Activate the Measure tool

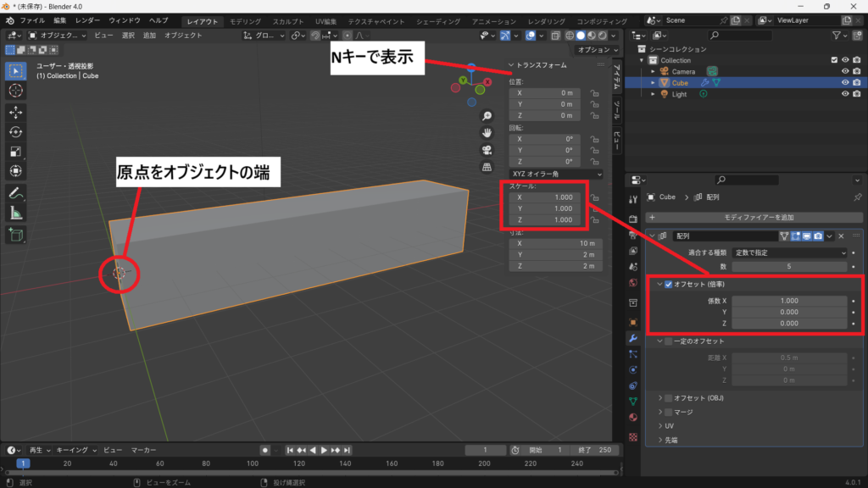click(16, 213)
